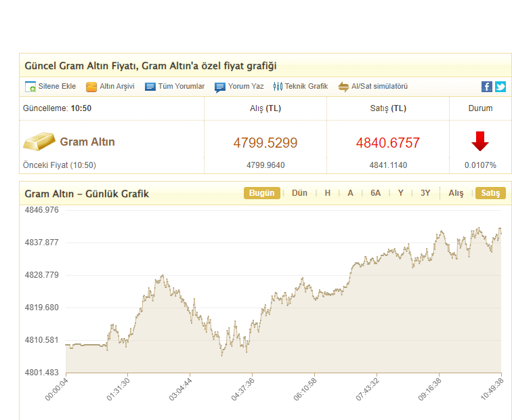This screenshot has height=420, width=512.
Task: Toggle chart to Satış prices
Action: pyautogui.click(x=490, y=193)
